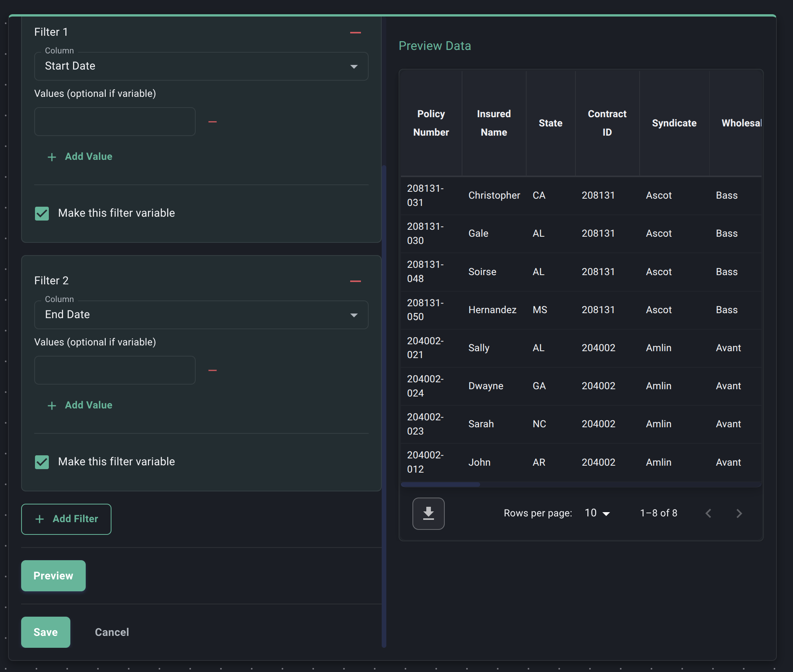Screen dimensions: 793x672
Task: Cancel the filter changes
Action: (x=111, y=632)
